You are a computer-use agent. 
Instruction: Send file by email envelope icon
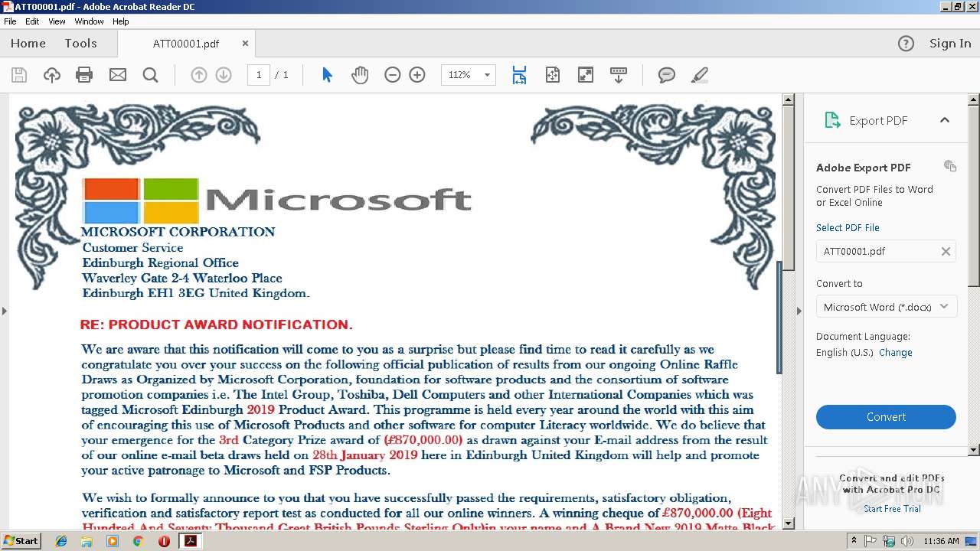point(118,75)
